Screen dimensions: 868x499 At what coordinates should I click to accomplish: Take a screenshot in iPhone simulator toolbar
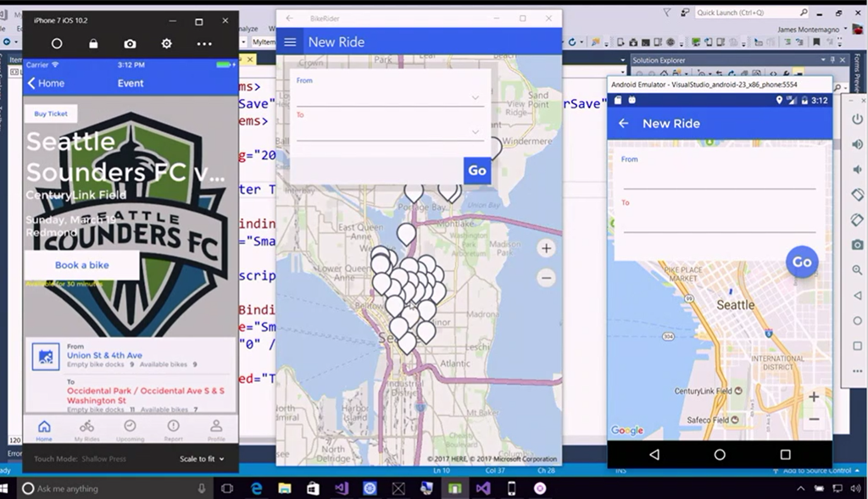(x=130, y=44)
